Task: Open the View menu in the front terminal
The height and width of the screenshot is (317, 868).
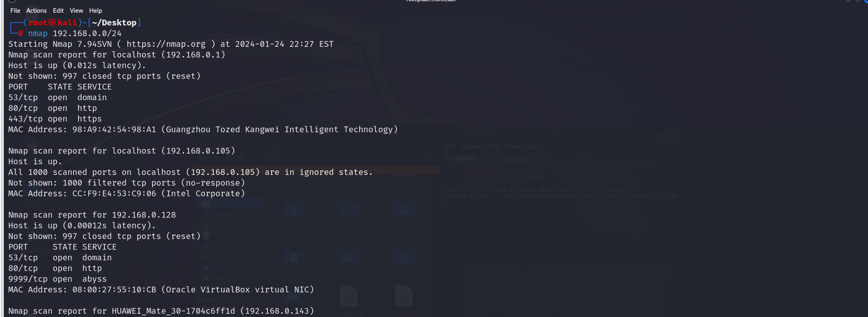Action: [x=76, y=11]
